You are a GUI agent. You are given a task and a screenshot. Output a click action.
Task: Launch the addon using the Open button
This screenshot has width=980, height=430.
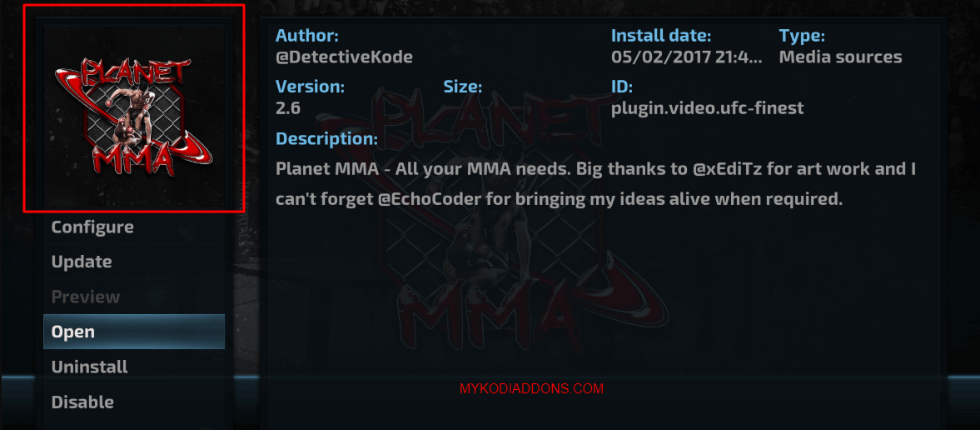[x=134, y=332]
